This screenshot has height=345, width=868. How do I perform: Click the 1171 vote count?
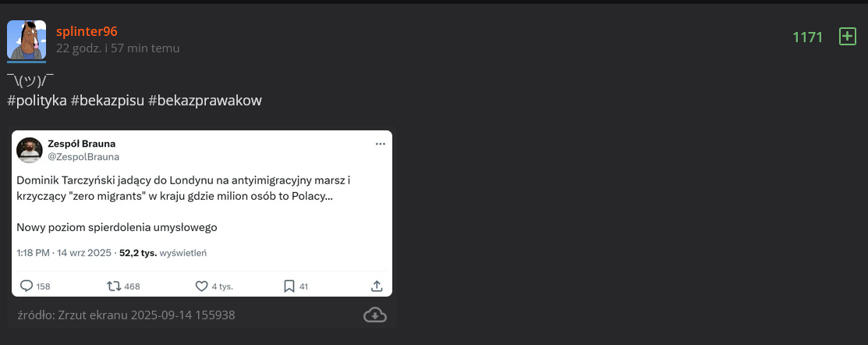click(x=808, y=37)
